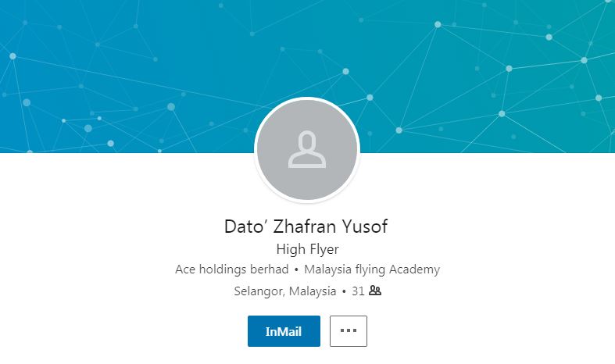Click the Selangor, Malaysia location text
This screenshot has height=364, width=615.
[x=285, y=291]
